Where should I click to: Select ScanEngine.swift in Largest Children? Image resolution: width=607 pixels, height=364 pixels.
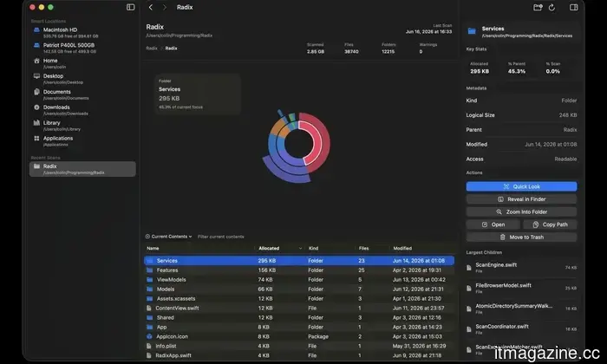[x=521, y=267]
